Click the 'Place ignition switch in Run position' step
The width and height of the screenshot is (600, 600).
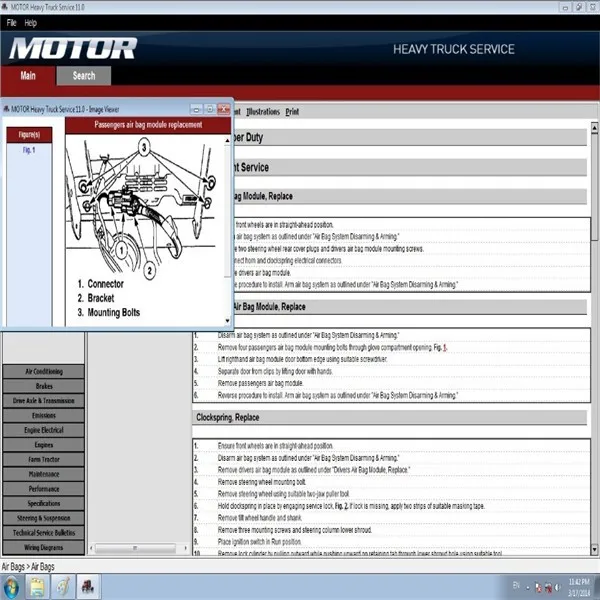pyautogui.click(x=259, y=542)
